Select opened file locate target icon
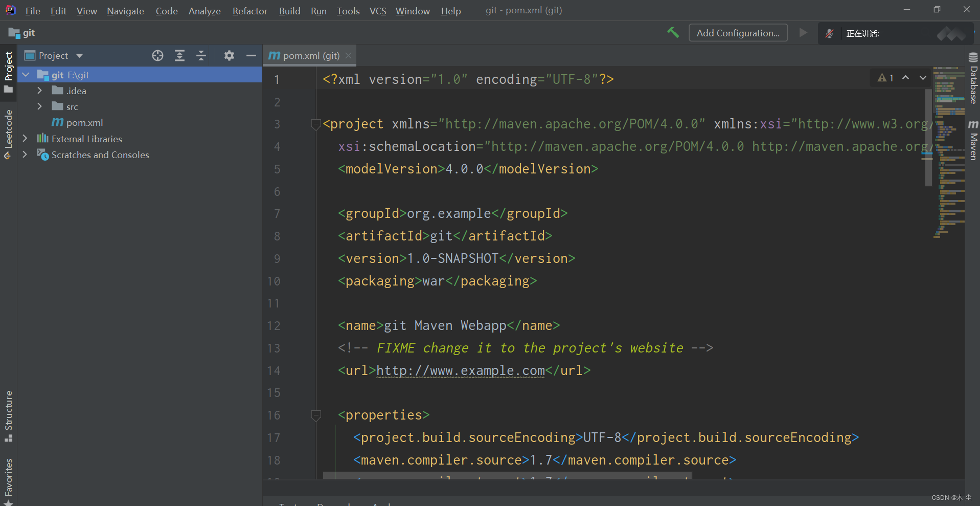This screenshot has height=506, width=980. point(157,56)
